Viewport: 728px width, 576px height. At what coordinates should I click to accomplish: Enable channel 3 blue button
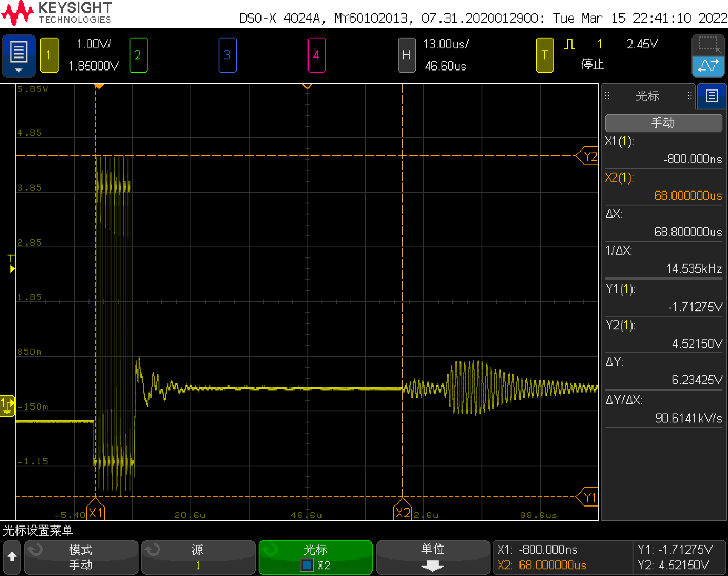point(227,55)
